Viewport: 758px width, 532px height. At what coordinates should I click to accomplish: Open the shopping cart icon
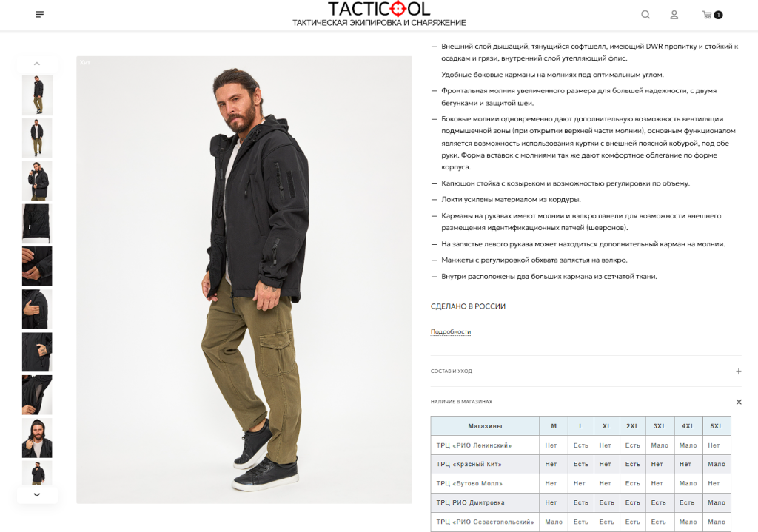tap(712, 15)
